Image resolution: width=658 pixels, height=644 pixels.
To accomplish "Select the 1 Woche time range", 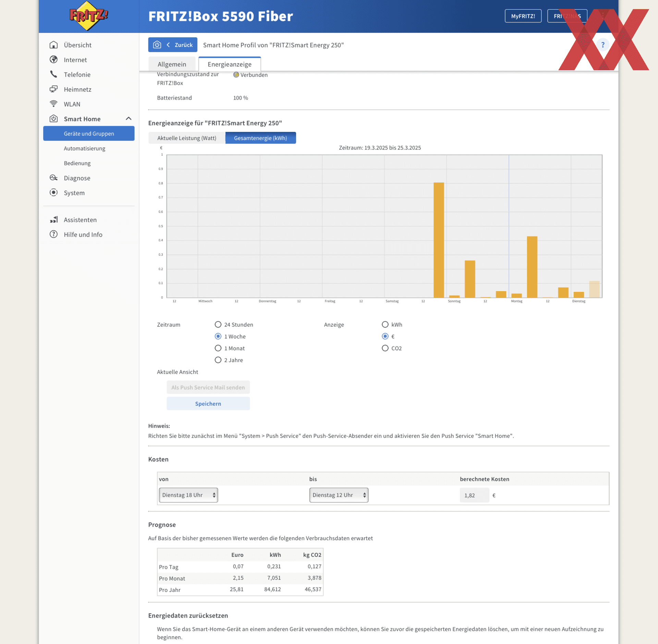I will click(x=218, y=336).
